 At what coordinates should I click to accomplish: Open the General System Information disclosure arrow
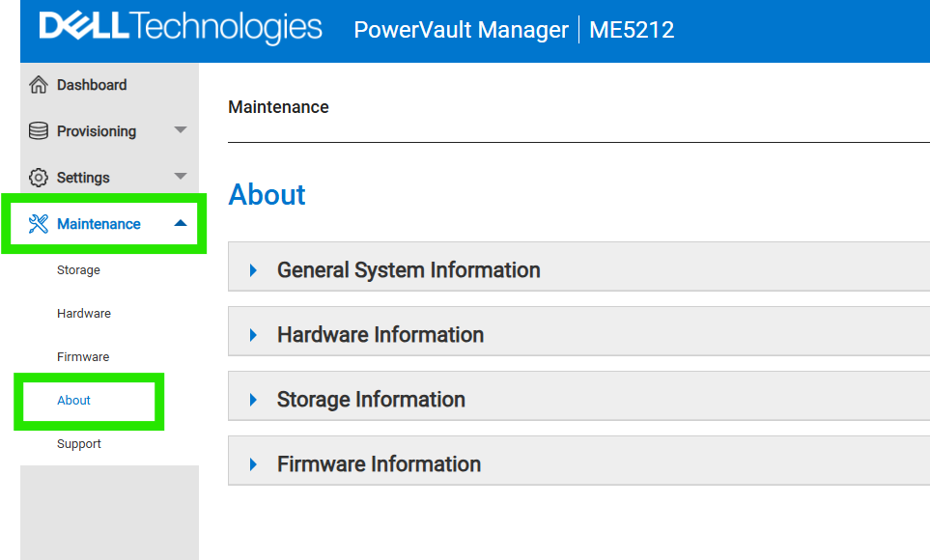click(x=254, y=270)
